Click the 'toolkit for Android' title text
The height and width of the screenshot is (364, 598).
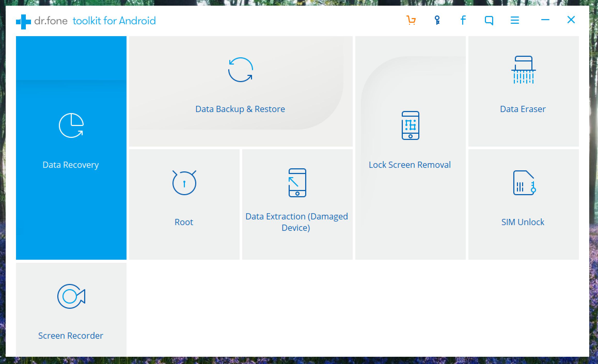point(114,21)
